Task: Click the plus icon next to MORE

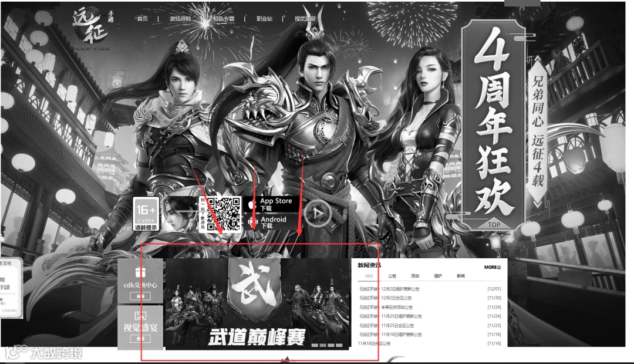Action: (x=499, y=268)
